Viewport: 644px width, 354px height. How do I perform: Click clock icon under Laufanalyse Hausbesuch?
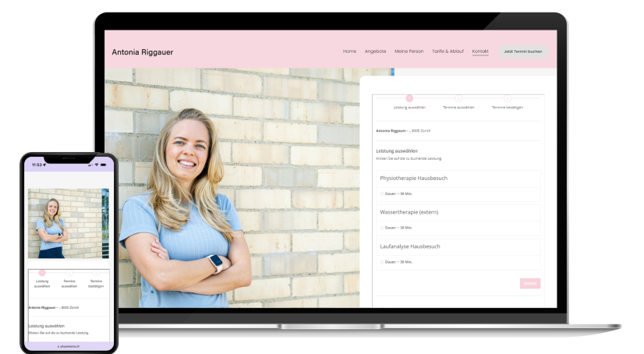pyautogui.click(x=382, y=262)
